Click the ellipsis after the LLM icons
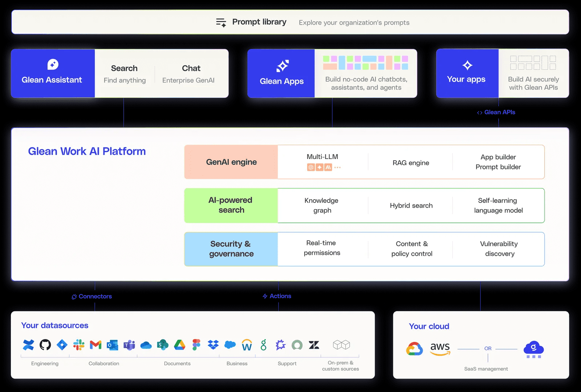 click(338, 168)
